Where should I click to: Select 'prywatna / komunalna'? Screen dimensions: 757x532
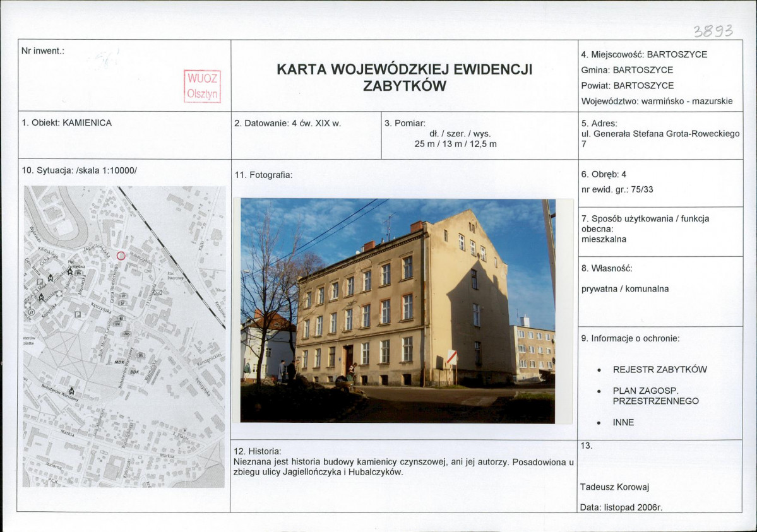click(624, 289)
